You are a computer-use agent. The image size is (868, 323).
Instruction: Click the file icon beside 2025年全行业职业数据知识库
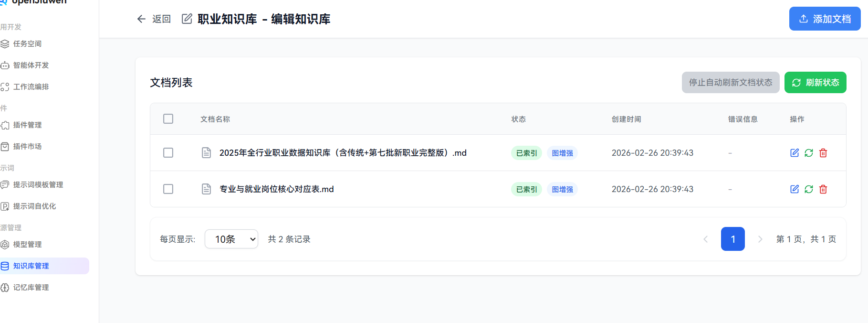coord(206,153)
